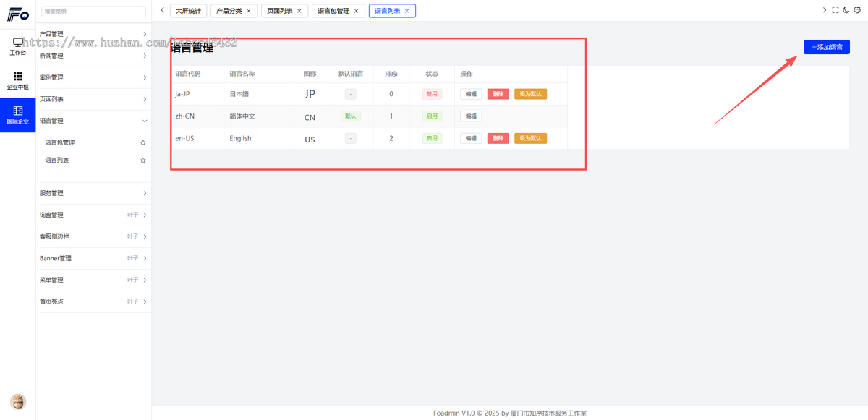Click the 默认 tag in zh-CN row
This screenshot has height=420, width=868.
pyautogui.click(x=351, y=116)
